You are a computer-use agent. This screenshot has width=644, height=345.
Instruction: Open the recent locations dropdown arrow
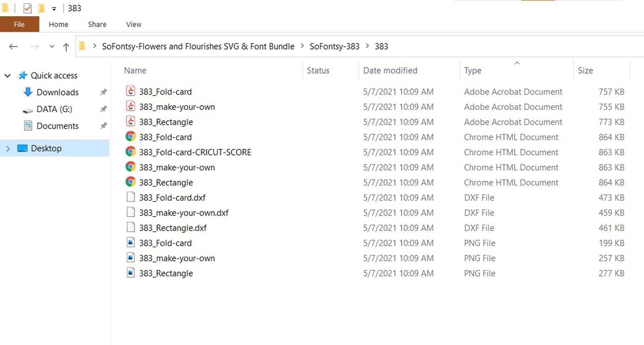51,47
